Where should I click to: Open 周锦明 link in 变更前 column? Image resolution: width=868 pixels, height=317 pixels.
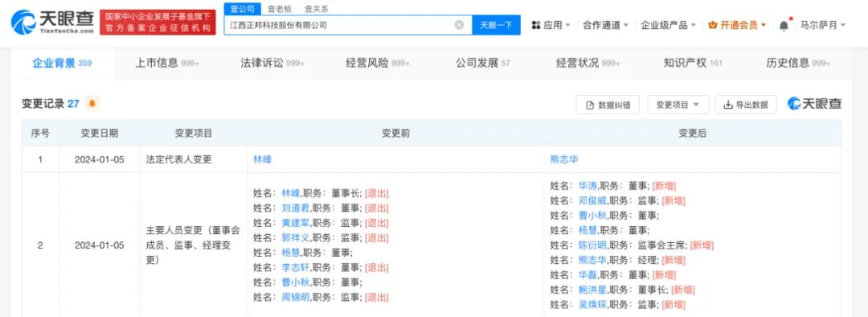click(296, 297)
